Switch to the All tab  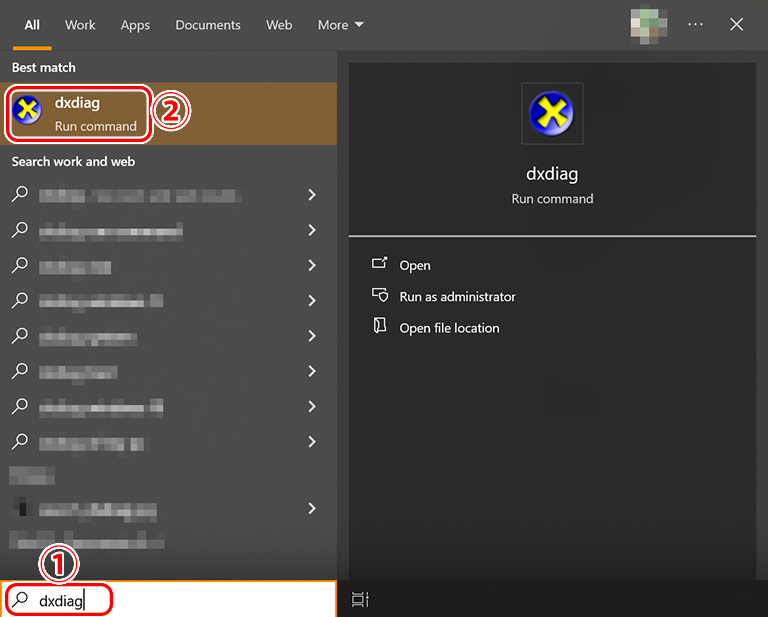32,25
